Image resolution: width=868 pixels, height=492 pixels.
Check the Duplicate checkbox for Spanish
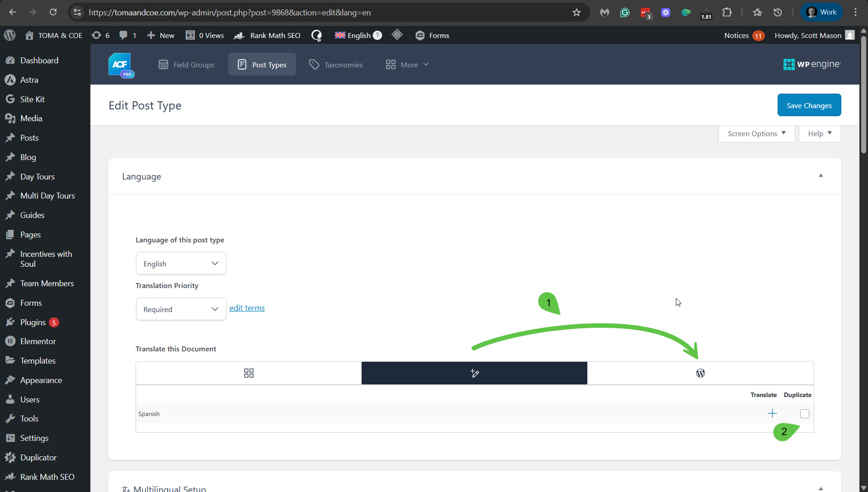(805, 414)
